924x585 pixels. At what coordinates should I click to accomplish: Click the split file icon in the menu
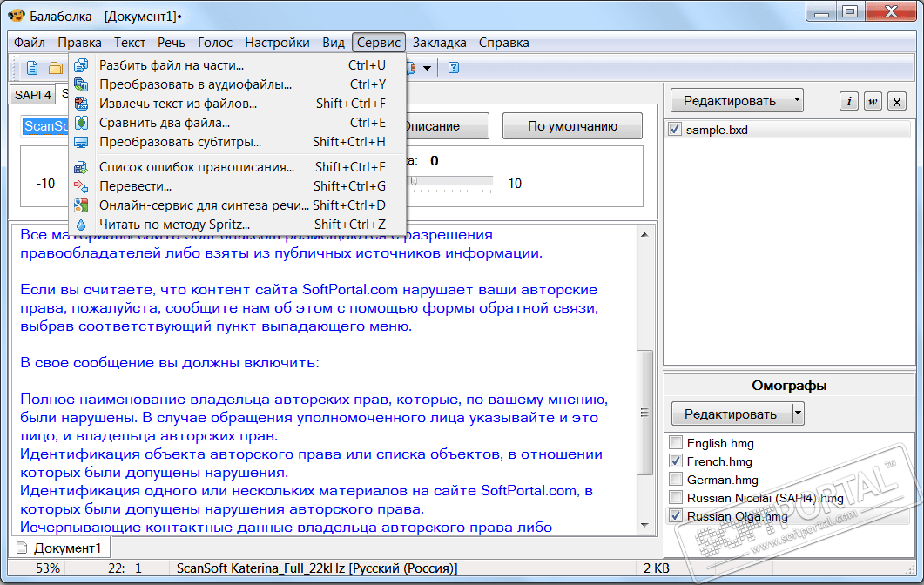point(81,65)
